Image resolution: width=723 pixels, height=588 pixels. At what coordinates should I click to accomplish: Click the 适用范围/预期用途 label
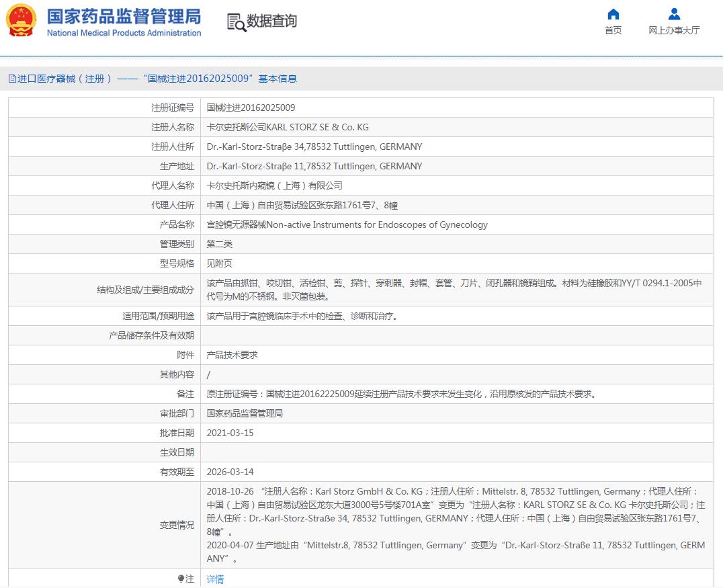(x=158, y=316)
